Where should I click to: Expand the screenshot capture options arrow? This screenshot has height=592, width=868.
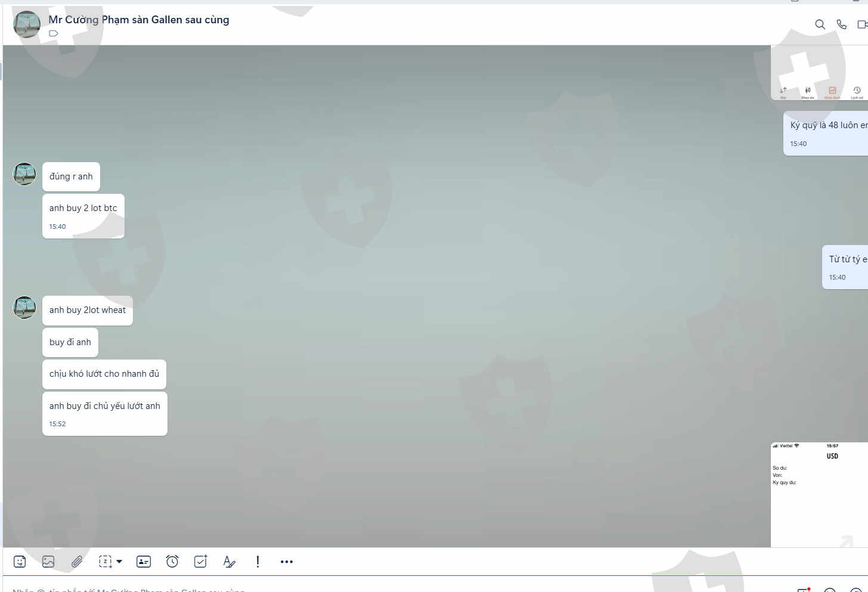[x=119, y=562]
